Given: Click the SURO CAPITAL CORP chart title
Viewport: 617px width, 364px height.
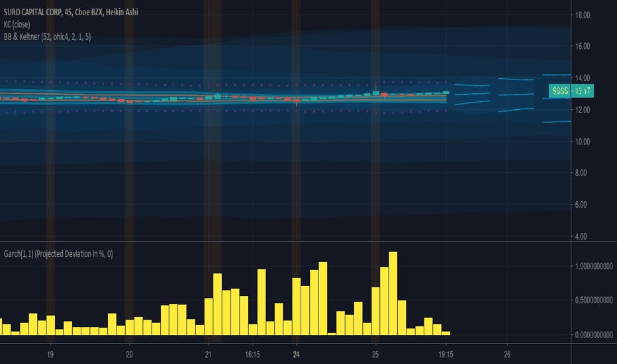Looking at the screenshot, I should coord(71,12).
